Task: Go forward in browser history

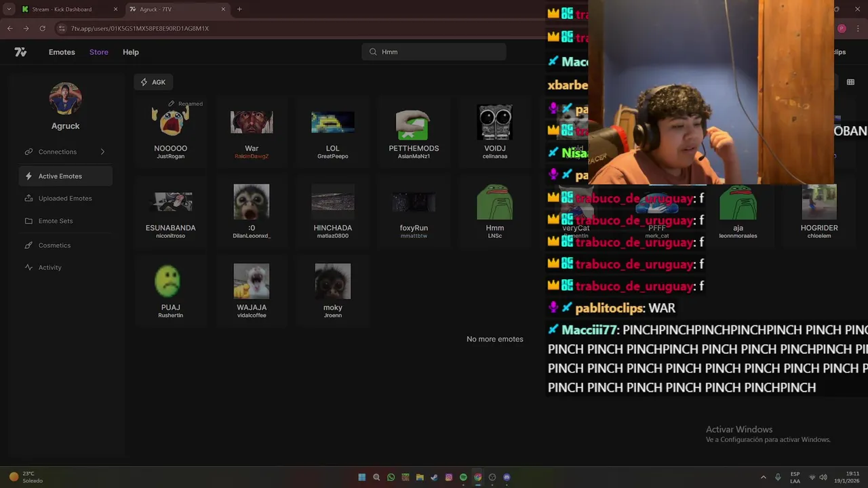Action: [x=26, y=28]
